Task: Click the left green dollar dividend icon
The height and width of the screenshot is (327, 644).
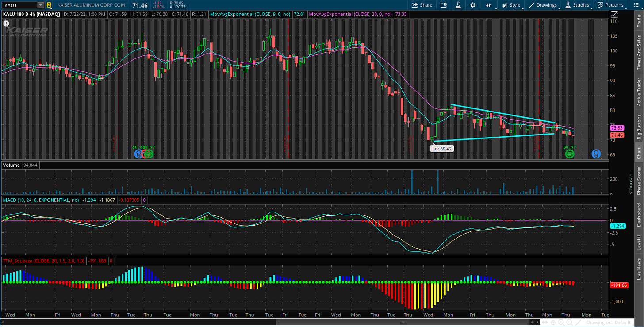Action: (148, 154)
